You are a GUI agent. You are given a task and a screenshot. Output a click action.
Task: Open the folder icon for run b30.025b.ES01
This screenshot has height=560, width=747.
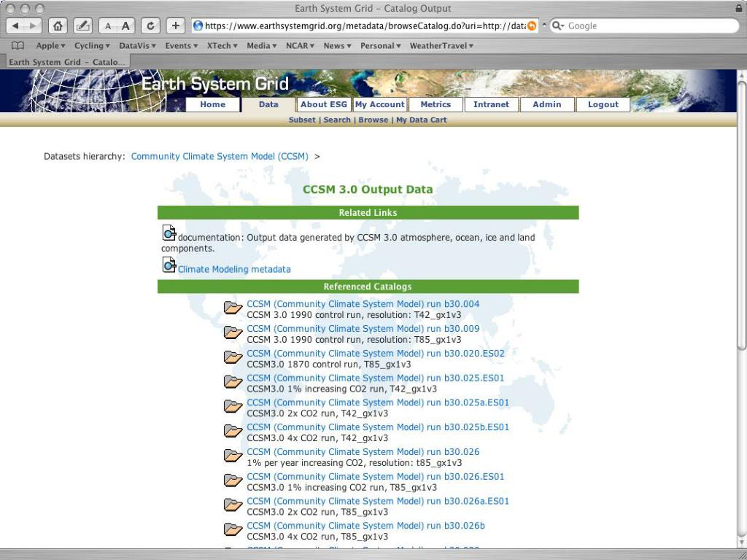click(x=233, y=431)
